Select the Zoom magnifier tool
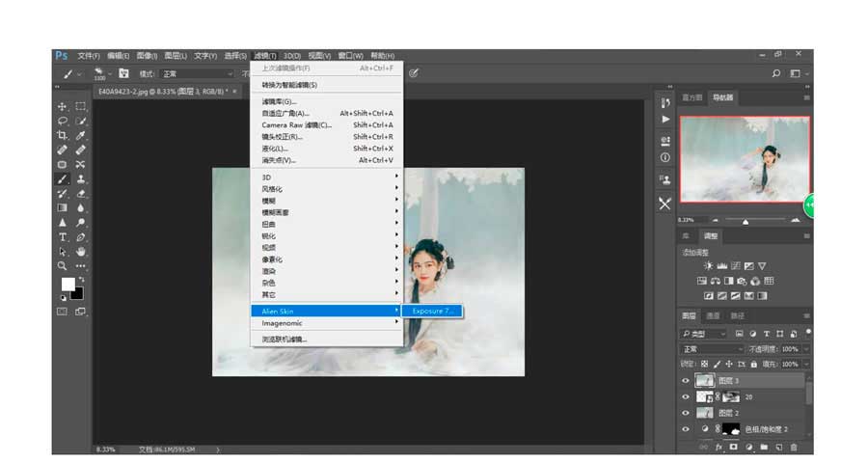This screenshot has width=868, height=463. (x=63, y=265)
